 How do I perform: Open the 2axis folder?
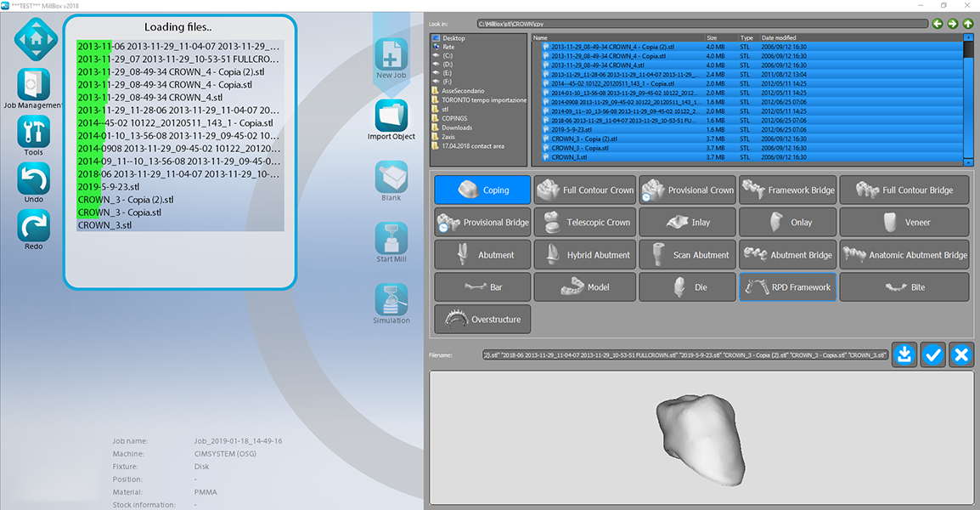click(448, 136)
